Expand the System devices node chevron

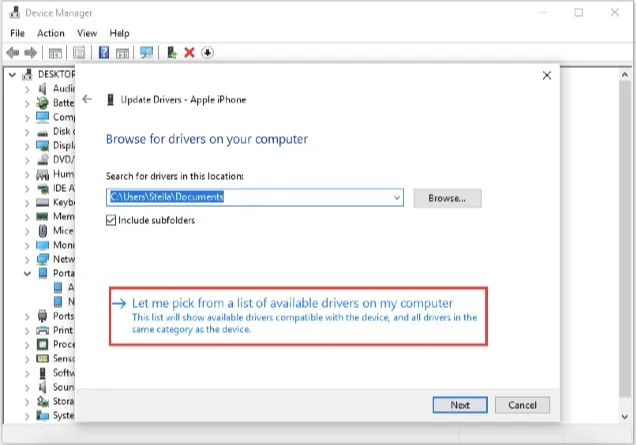tap(27, 416)
